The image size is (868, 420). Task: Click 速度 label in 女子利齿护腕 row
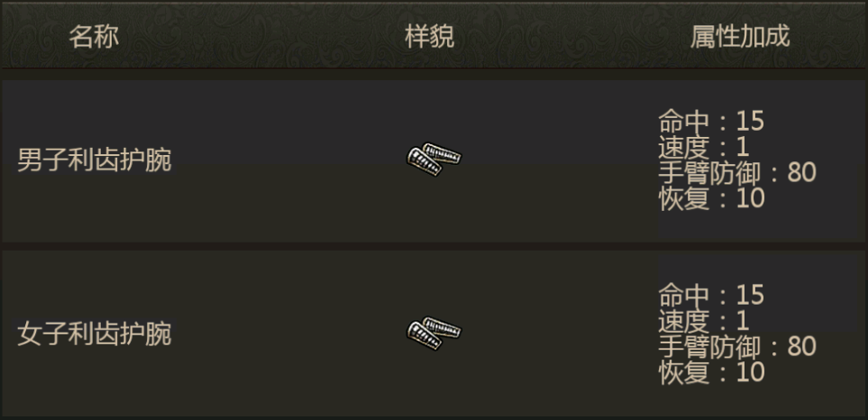683,322
